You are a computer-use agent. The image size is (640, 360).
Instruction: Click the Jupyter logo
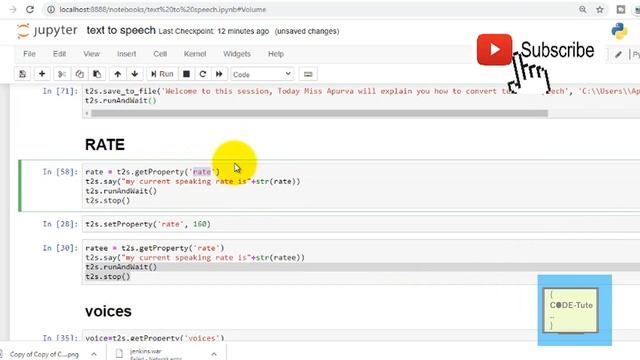pyautogui.click(x=47, y=31)
